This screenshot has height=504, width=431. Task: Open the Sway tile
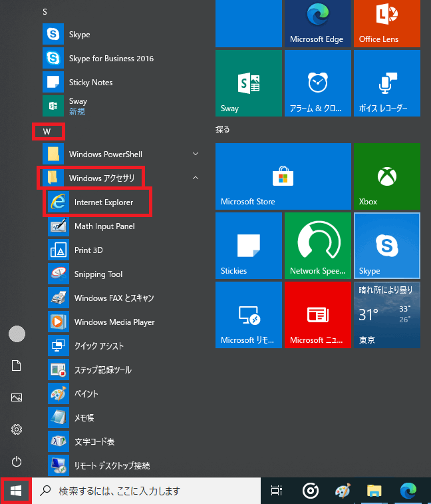coord(249,83)
